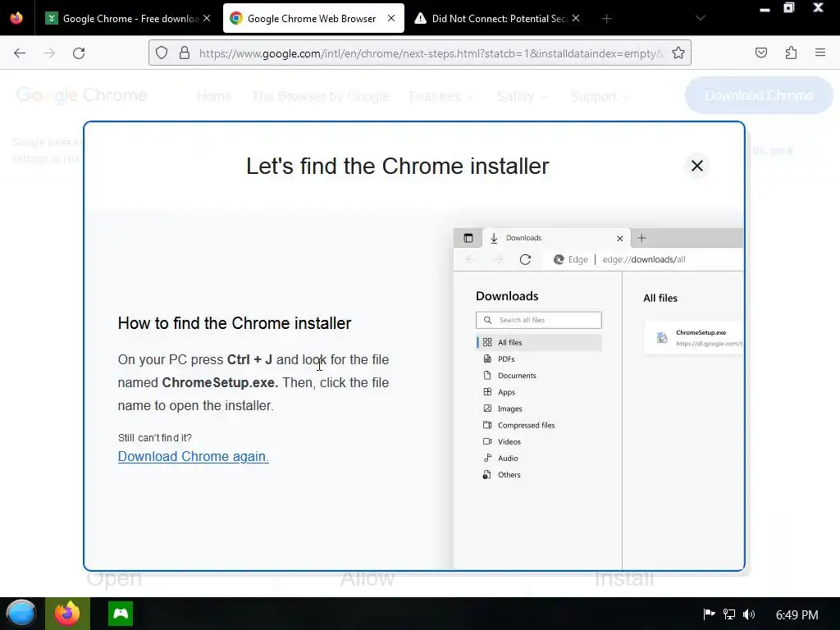
Task: Click the ChromeSetup.exe file in illustration
Action: (694, 338)
